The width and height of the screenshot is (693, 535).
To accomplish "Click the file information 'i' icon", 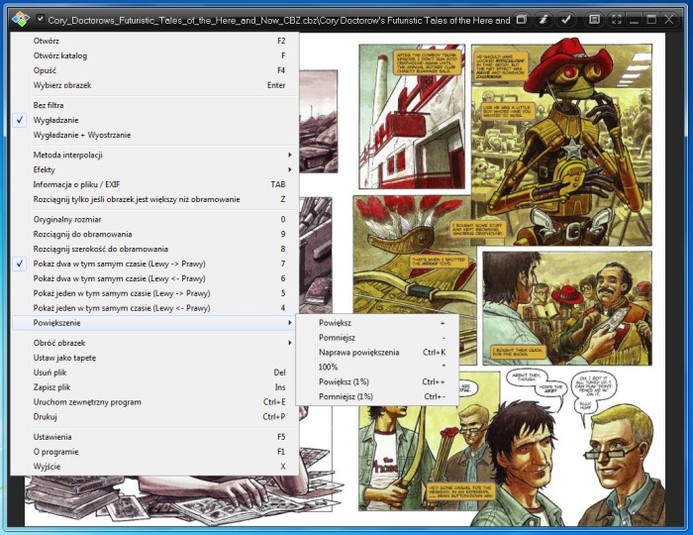I will tap(544, 19).
